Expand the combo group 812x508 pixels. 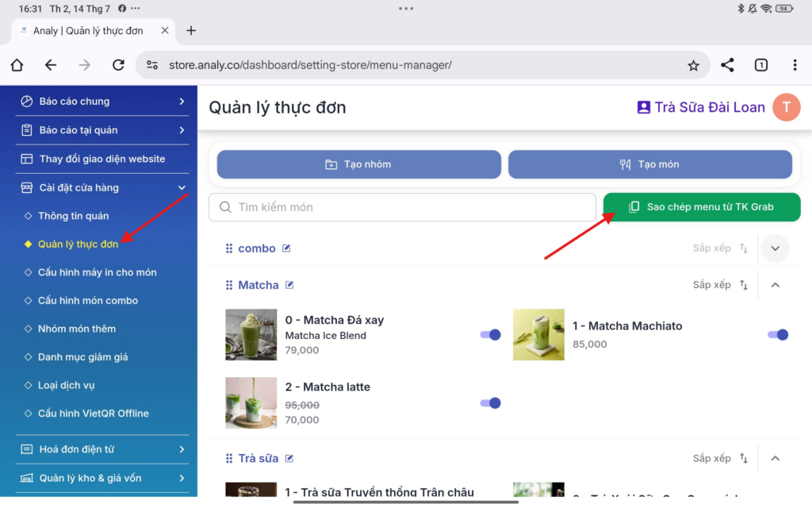776,248
